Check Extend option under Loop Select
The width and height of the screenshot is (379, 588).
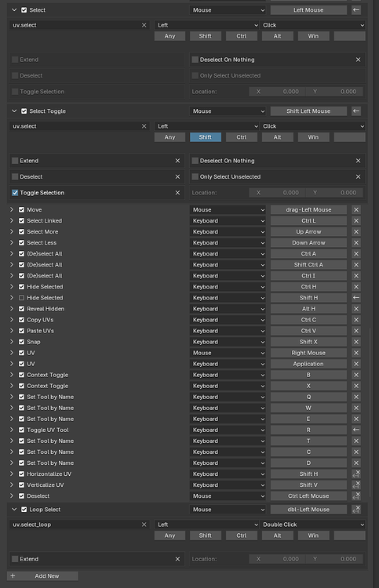(15, 559)
